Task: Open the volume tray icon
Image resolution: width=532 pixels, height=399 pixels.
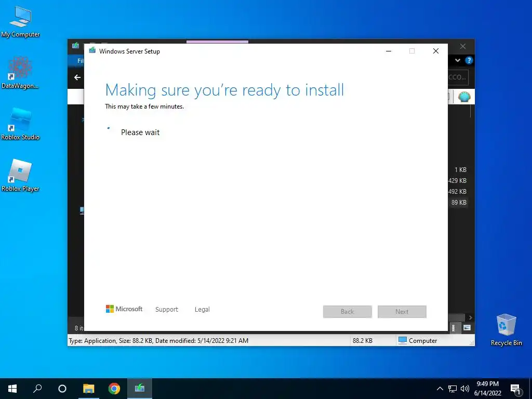Action: point(465,389)
